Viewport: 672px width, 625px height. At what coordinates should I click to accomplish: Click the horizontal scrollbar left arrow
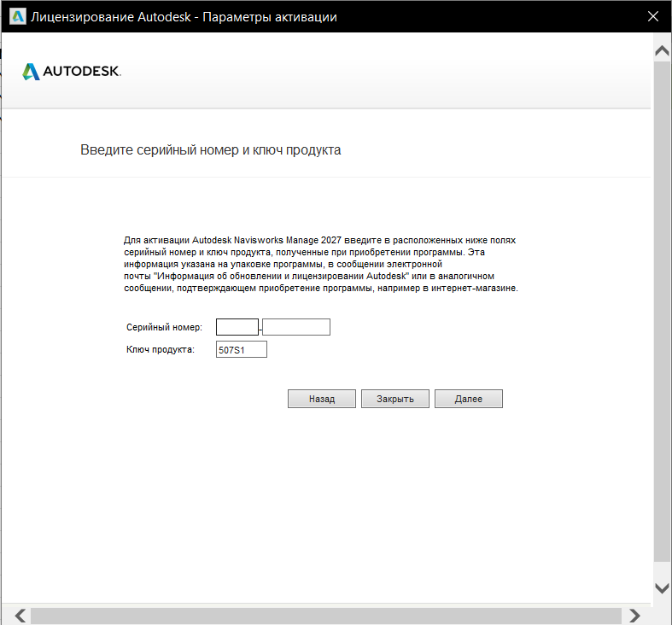coord(20,616)
